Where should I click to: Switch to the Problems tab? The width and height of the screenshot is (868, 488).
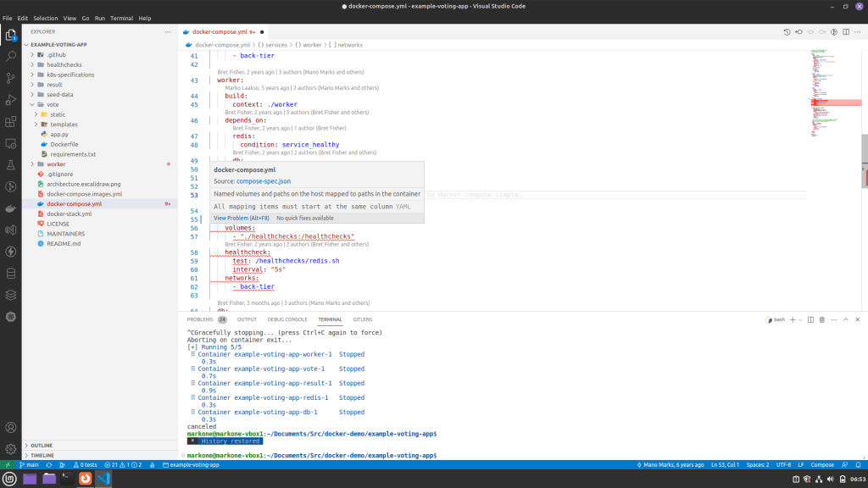tap(200, 319)
